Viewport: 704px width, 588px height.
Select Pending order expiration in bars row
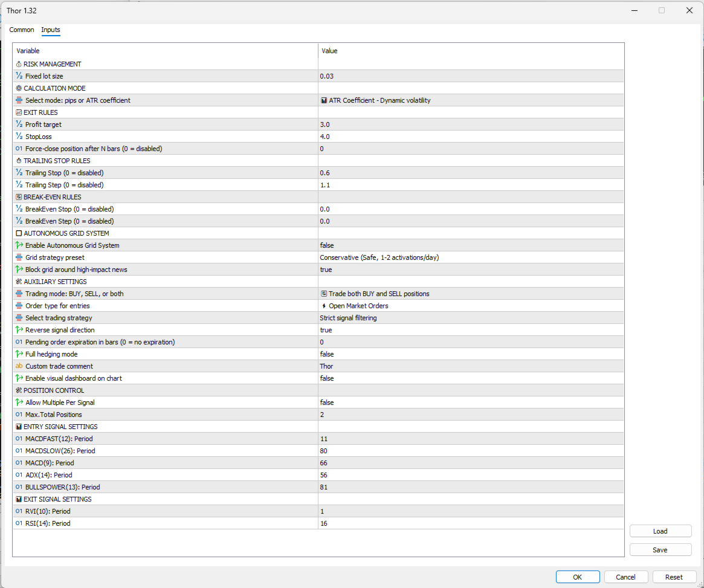tap(318, 342)
